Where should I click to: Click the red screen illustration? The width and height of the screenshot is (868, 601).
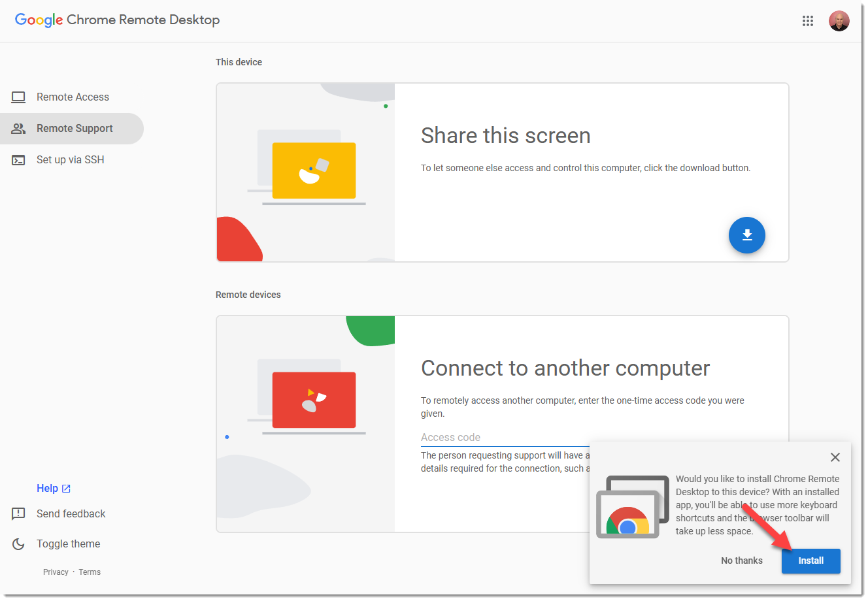[314, 400]
